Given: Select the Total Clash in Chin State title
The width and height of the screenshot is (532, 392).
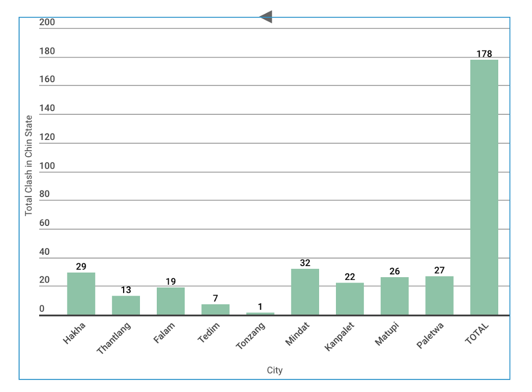Looking at the screenshot, I should click(29, 165).
